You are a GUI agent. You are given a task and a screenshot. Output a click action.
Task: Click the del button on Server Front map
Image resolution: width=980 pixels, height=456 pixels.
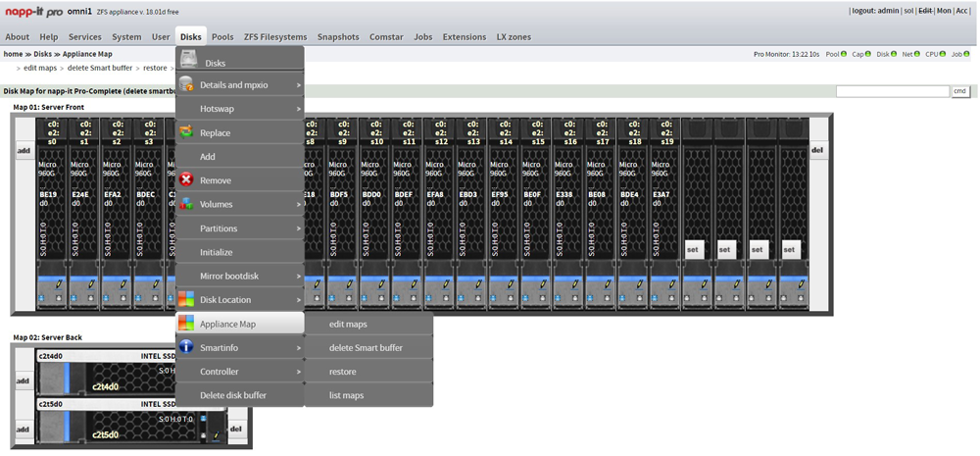click(x=817, y=151)
